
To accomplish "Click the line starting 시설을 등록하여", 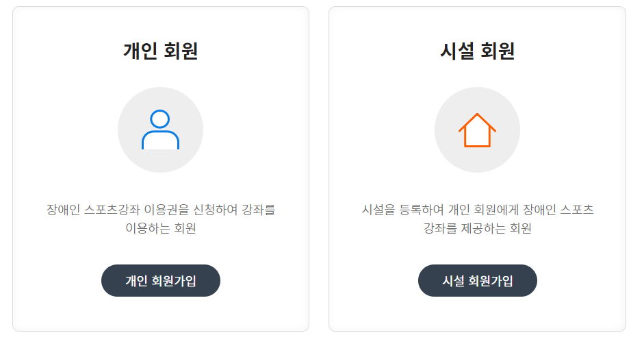I will click(x=477, y=210).
